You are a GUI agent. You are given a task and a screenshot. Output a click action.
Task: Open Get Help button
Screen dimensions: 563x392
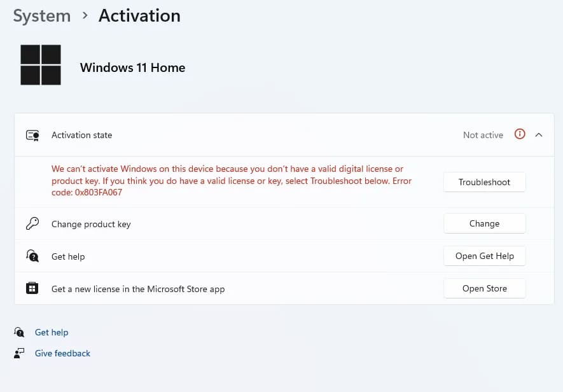point(484,256)
